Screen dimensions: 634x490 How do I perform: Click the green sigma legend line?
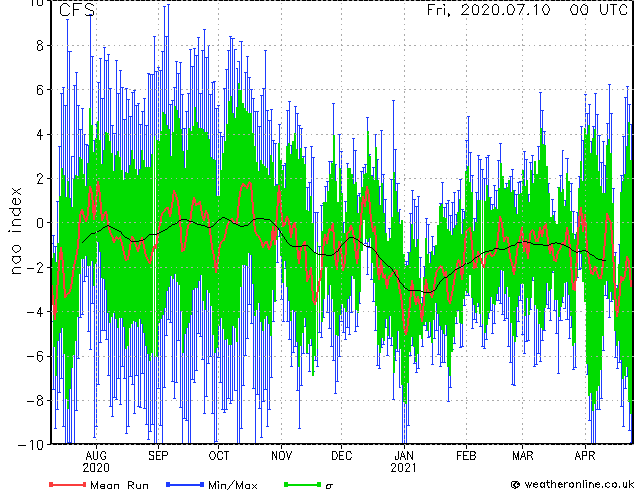click(x=302, y=484)
